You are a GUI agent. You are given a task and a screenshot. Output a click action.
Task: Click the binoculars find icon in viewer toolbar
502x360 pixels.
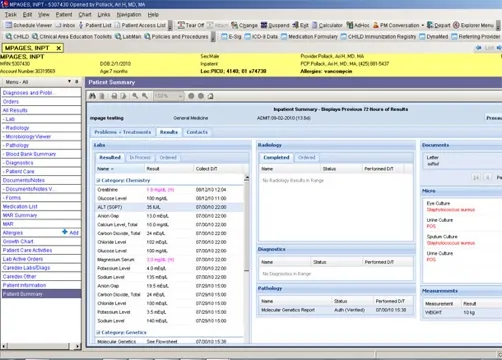click(x=92, y=96)
